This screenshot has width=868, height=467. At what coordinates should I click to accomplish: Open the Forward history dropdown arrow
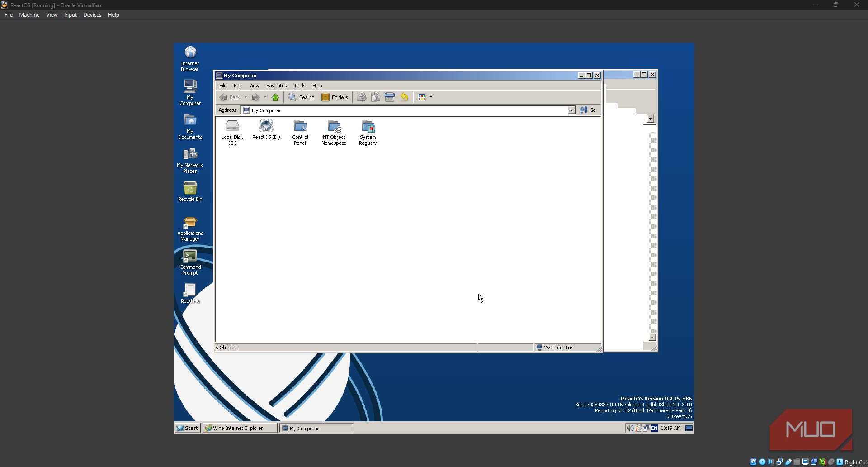coord(265,97)
